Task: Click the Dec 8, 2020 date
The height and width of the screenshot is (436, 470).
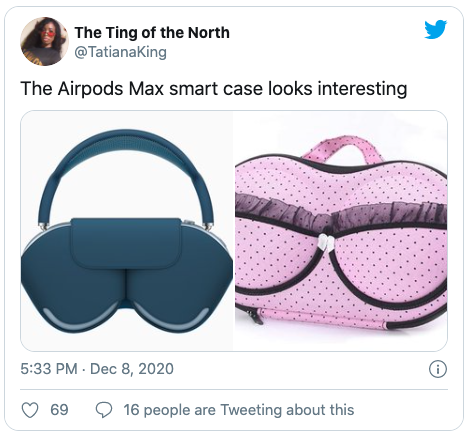Action: pyautogui.click(x=132, y=369)
